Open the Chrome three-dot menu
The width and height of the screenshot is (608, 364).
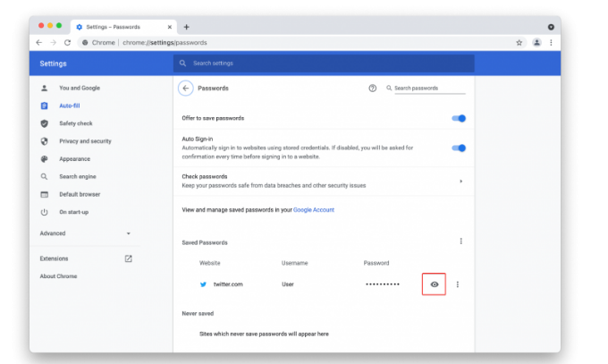tap(551, 43)
